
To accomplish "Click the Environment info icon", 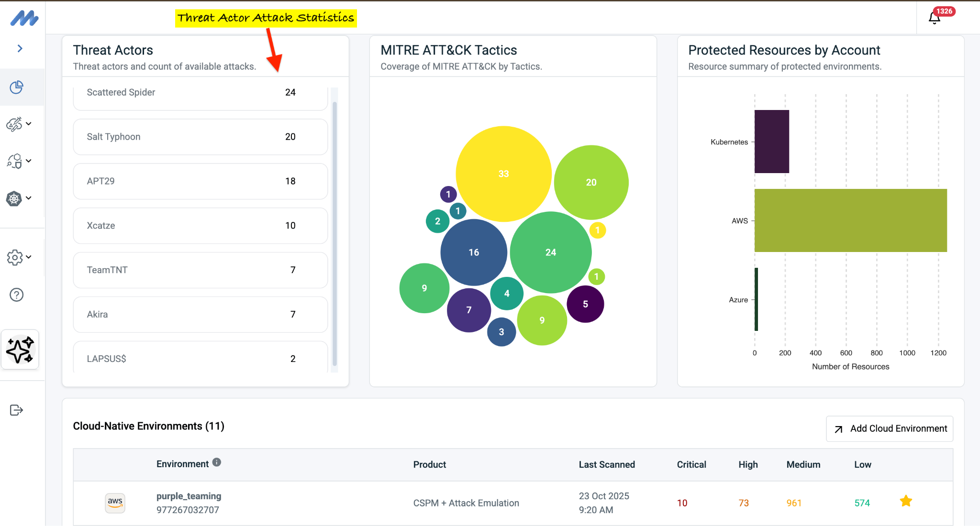I will (217, 462).
